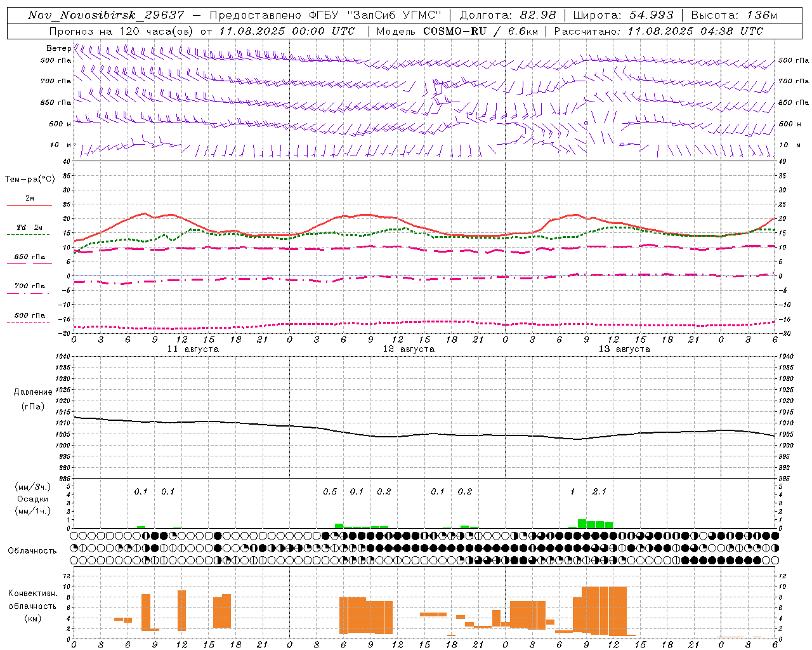Click the Долгота: 82.98 header field
Viewport: 812px width, 650px height.
click(507, 15)
